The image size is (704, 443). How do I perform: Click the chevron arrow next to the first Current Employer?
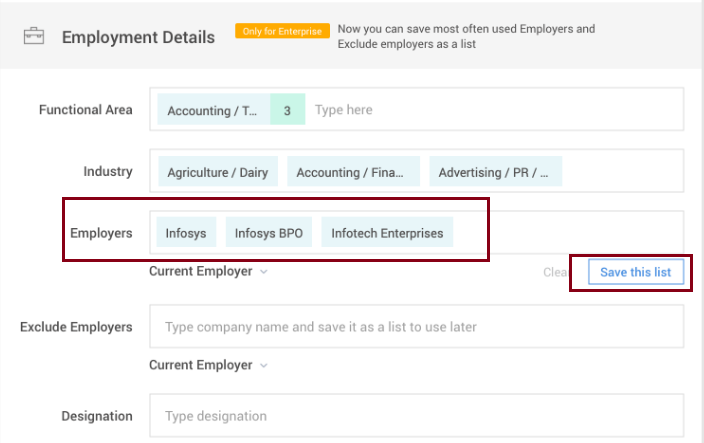(x=264, y=272)
